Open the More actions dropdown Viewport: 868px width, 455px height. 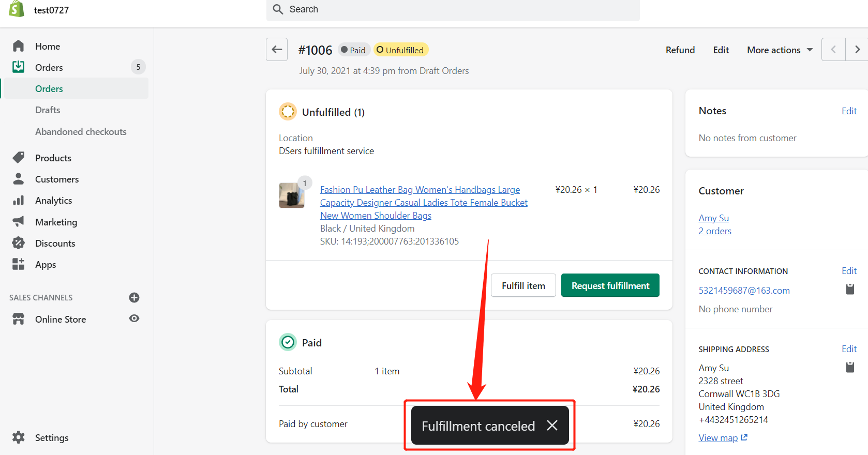[780, 50]
